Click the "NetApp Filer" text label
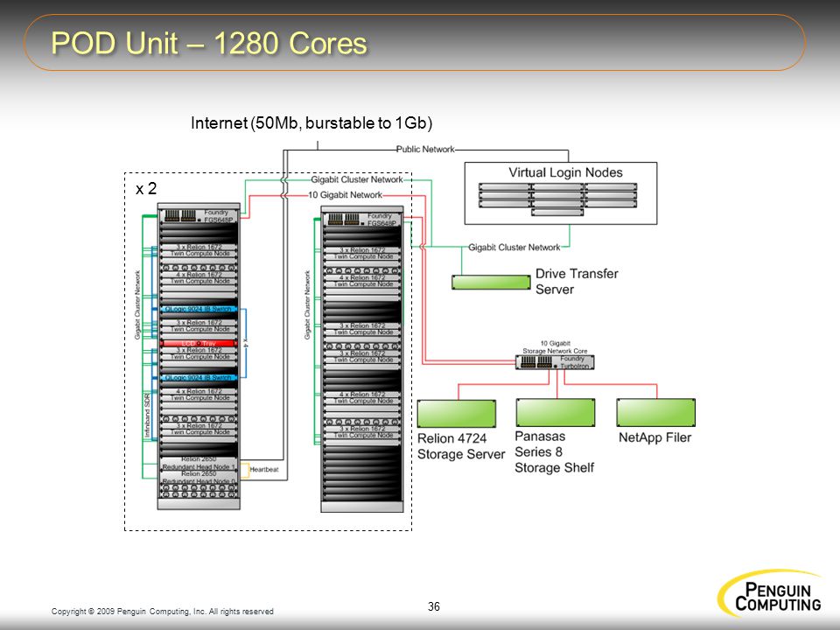 pos(654,437)
